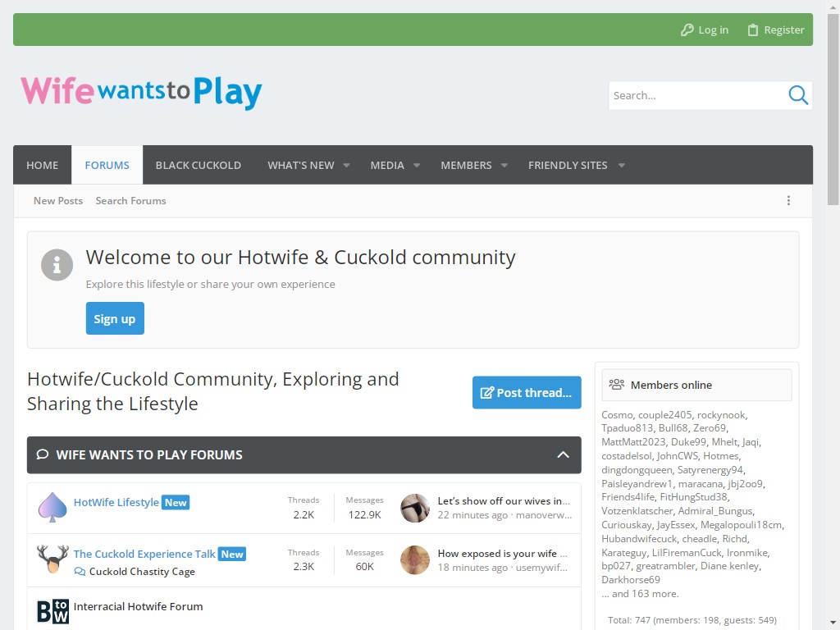The width and height of the screenshot is (840, 630).
Task: Expand the What's New dropdown arrow
Action: tap(347, 165)
